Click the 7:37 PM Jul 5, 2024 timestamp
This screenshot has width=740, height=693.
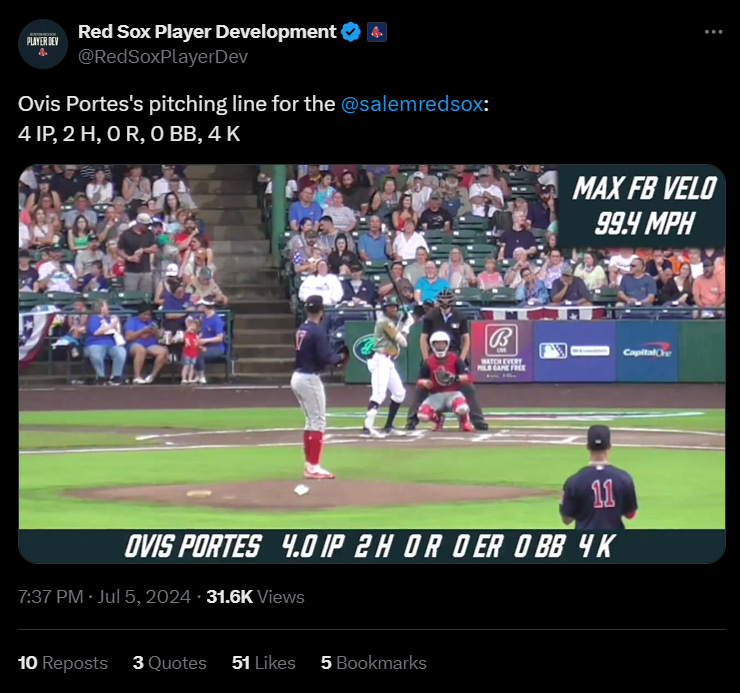104,597
